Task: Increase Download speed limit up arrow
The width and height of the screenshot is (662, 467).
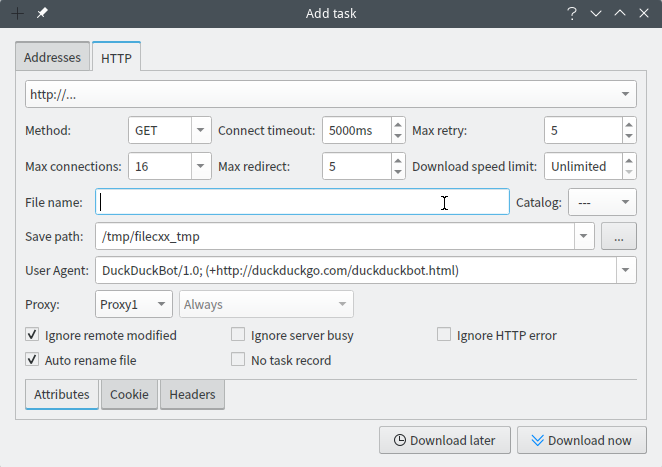Action: 628,160
